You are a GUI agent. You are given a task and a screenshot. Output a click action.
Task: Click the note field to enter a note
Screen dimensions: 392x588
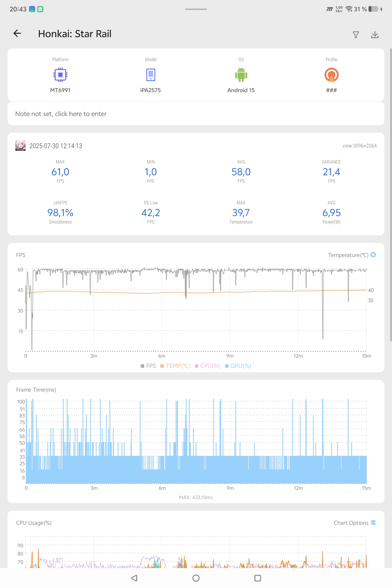coord(196,114)
